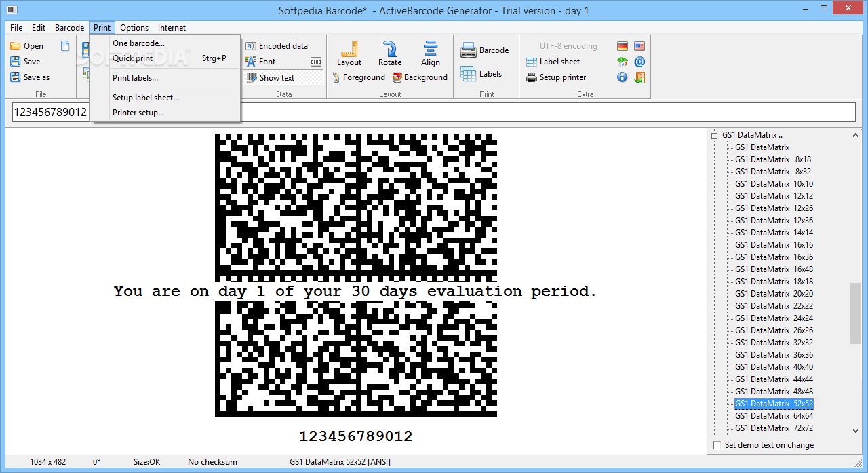Select GS1 DataMatrix 14x14

[x=774, y=233]
